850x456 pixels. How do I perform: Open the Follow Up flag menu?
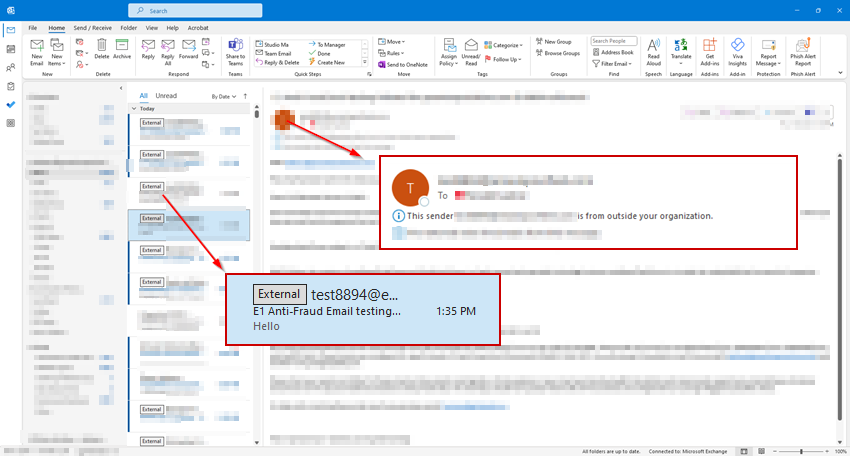[x=503, y=59]
